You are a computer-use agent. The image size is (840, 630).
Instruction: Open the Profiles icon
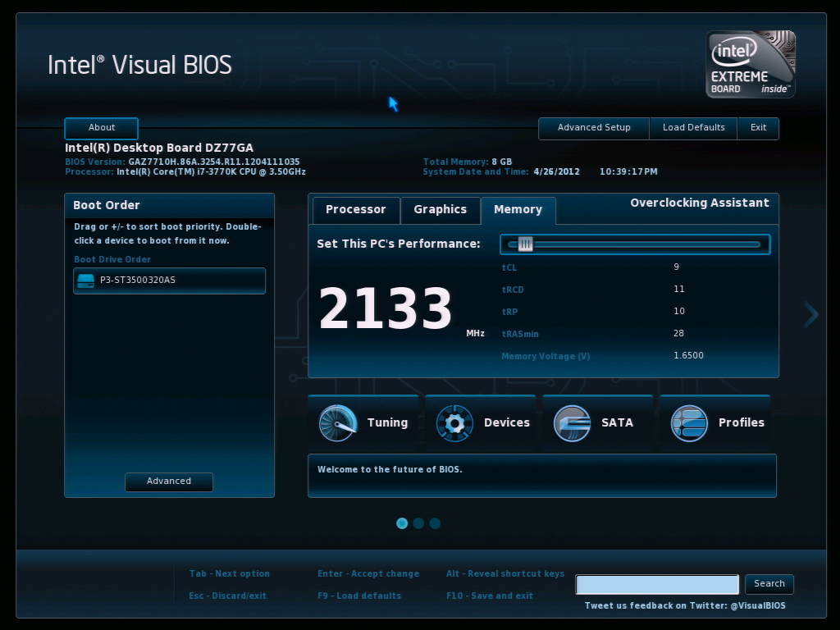[x=689, y=423]
